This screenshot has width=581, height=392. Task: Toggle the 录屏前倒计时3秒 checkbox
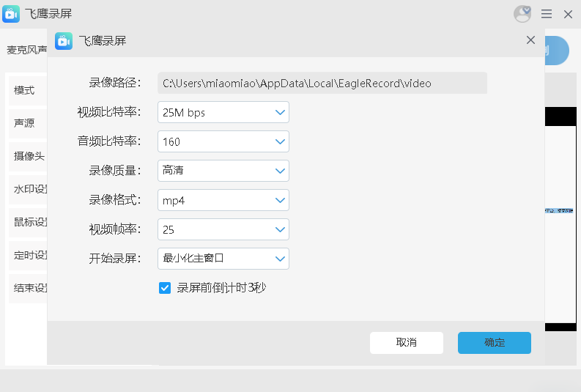[x=165, y=288]
